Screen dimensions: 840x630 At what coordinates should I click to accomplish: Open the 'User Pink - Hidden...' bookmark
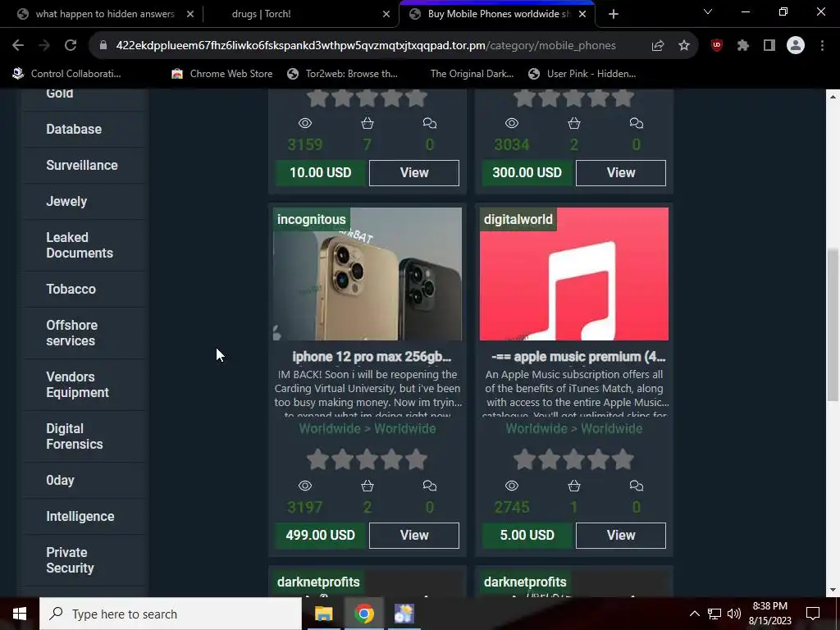pos(582,74)
